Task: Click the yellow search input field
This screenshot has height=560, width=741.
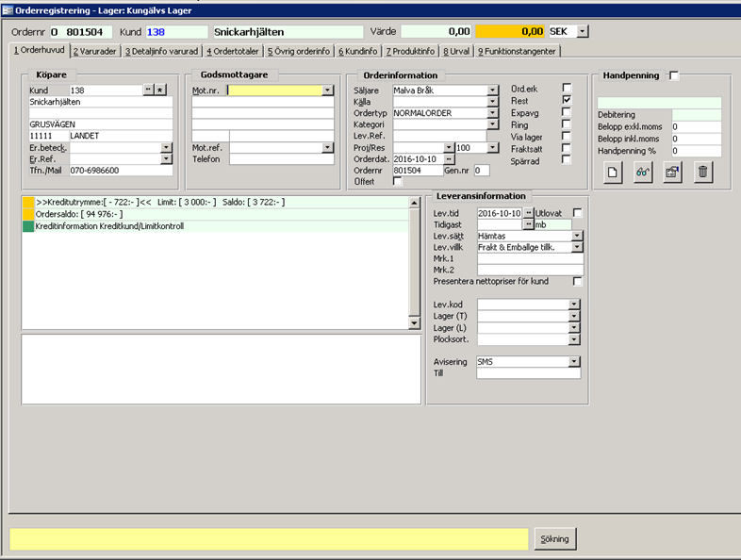Action: pos(269,538)
